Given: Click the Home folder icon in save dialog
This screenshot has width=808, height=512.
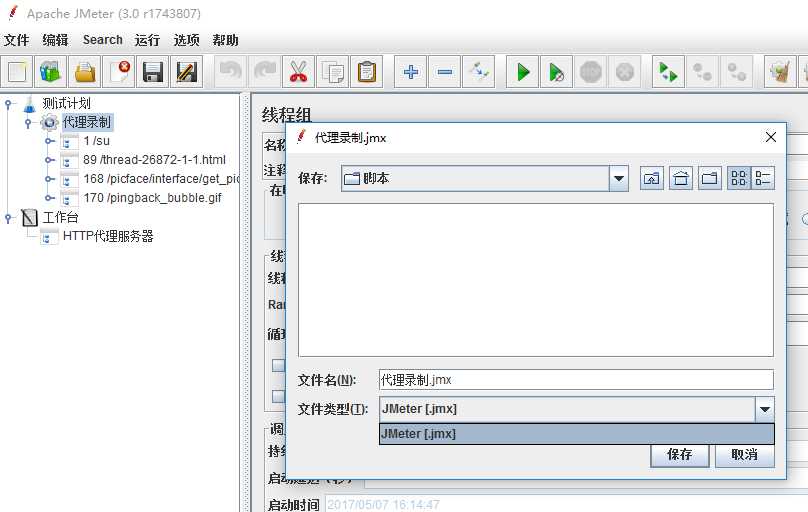Looking at the screenshot, I should (x=681, y=178).
